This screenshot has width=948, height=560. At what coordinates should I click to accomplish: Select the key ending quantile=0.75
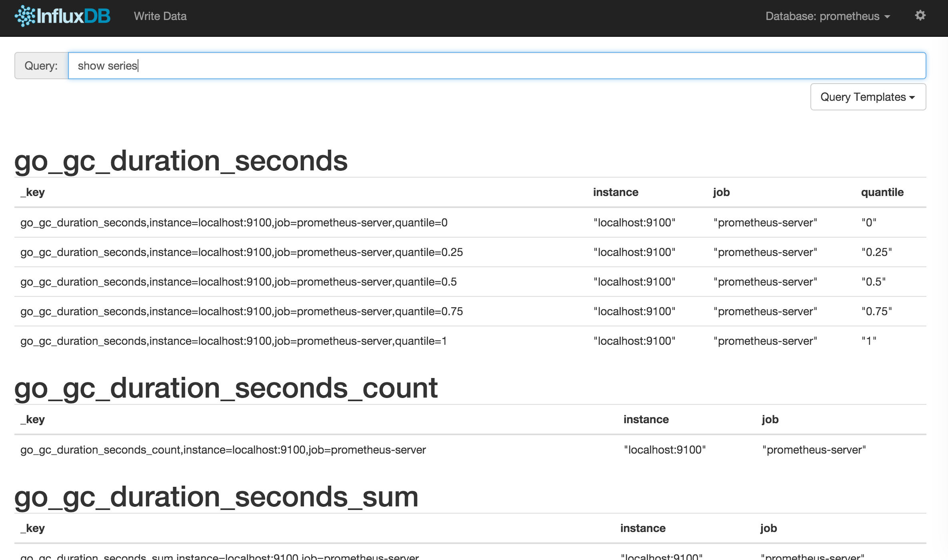click(242, 312)
